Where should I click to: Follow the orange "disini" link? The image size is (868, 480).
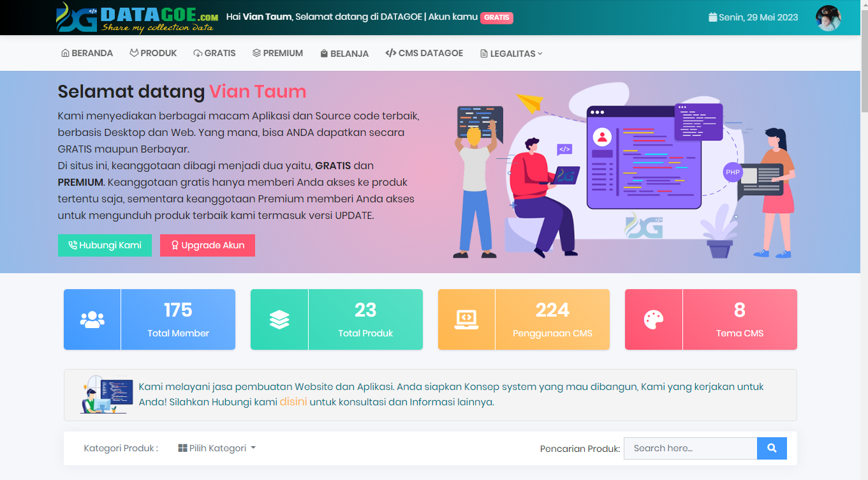pyautogui.click(x=293, y=402)
